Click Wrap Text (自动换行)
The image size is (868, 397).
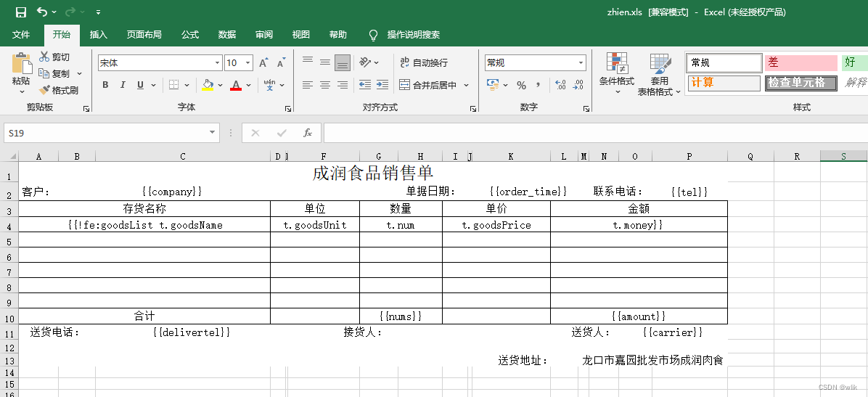tap(424, 62)
